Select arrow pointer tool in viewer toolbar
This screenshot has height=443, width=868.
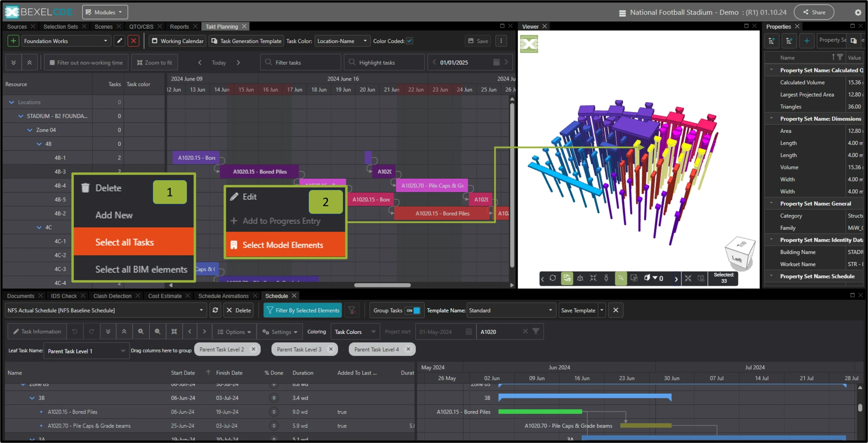(620, 278)
